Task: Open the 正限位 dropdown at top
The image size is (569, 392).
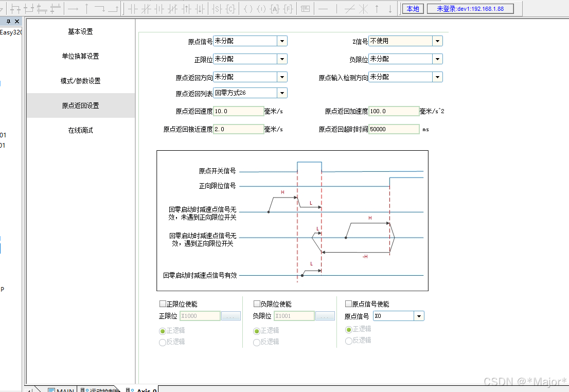Action: tap(250, 59)
